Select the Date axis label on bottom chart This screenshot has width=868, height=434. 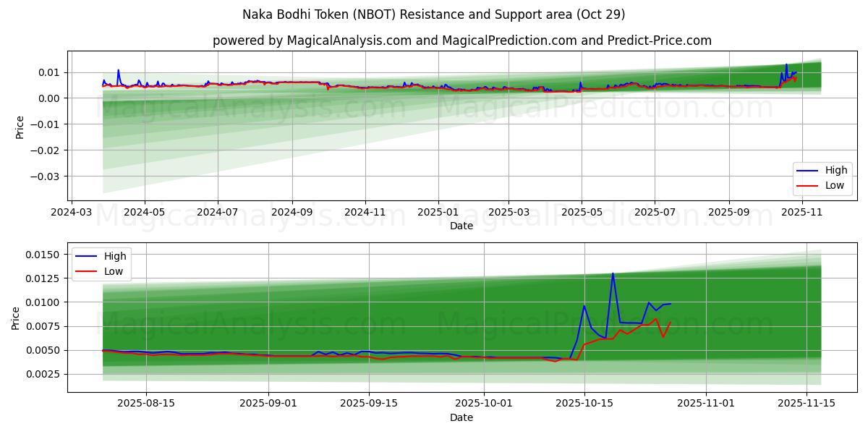(x=461, y=417)
